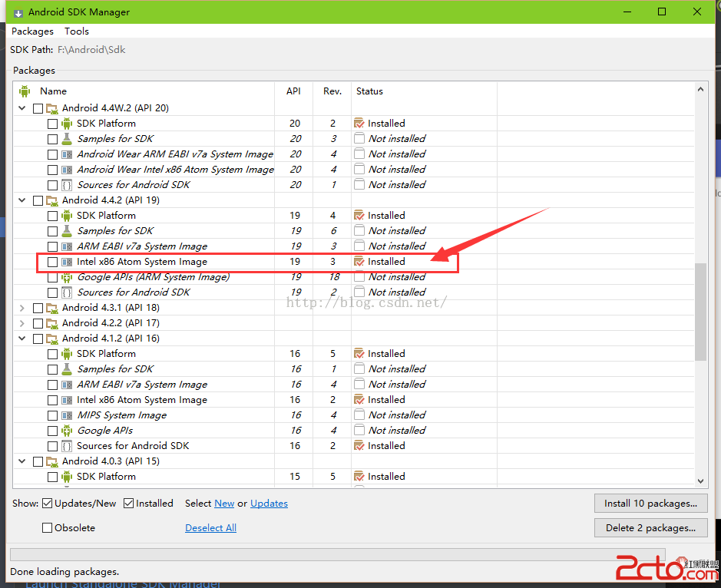This screenshot has width=721, height=588.
Task: Click the API 16 Google APIs icon
Action: click(67, 431)
